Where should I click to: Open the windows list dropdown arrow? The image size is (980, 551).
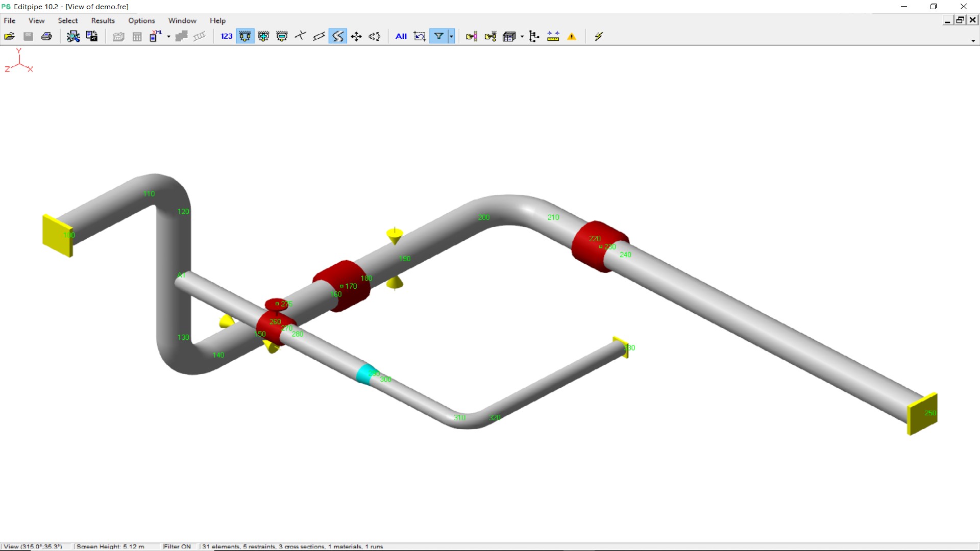[522, 36]
